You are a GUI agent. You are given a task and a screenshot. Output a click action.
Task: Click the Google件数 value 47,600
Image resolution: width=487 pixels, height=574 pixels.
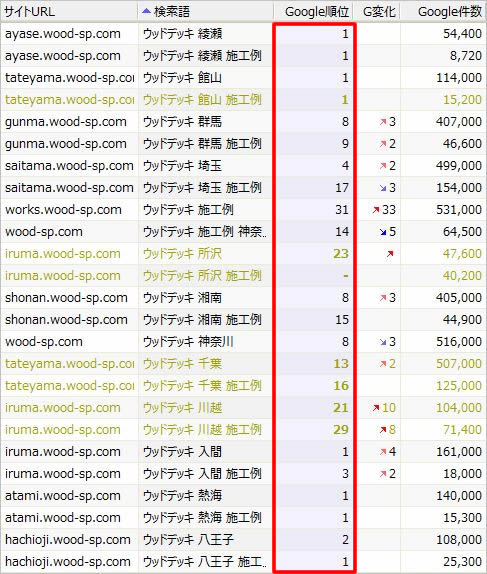(x=462, y=253)
